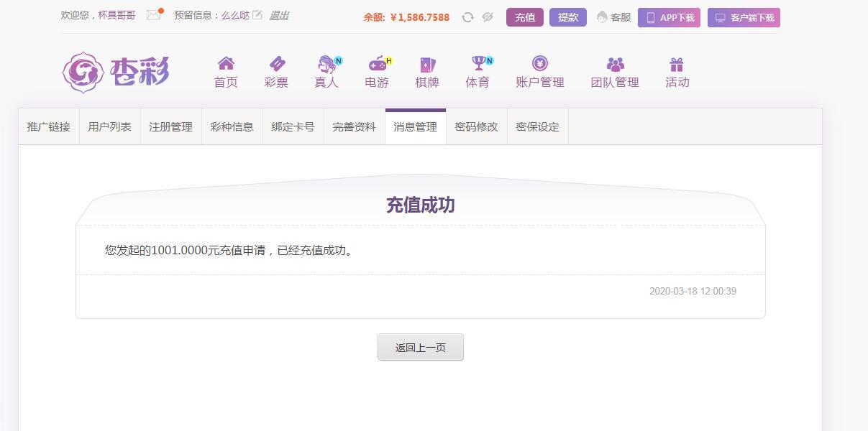
Task: Open the 真人 live casino icon
Action: [326, 64]
